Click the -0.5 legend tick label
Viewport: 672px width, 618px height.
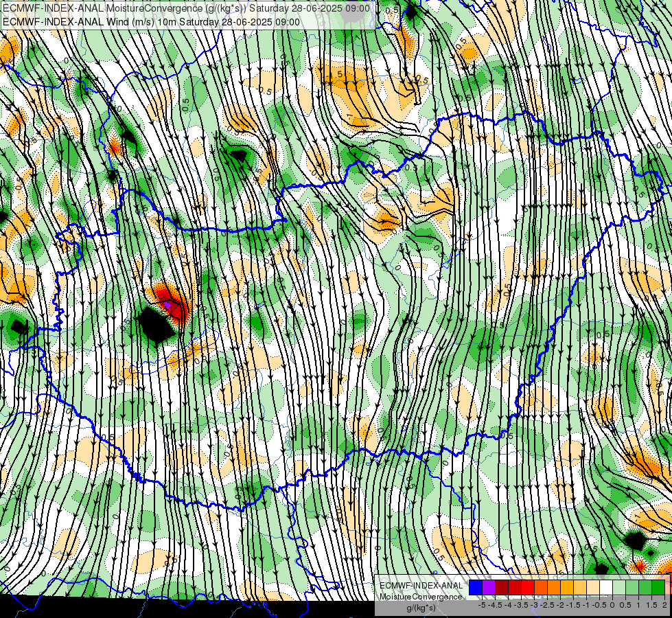(x=599, y=605)
